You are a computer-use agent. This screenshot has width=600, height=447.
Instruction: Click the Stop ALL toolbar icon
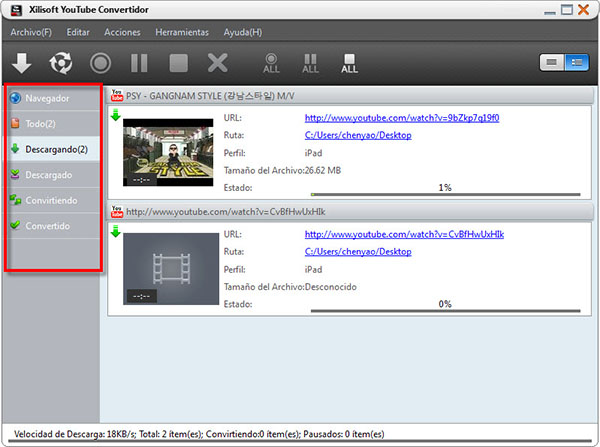tap(349, 63)
